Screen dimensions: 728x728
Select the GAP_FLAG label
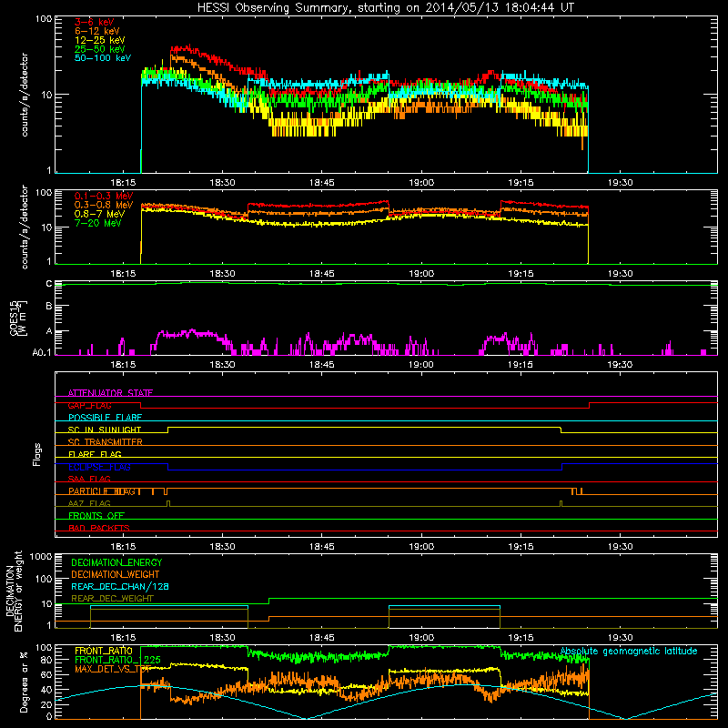(89, 405)
